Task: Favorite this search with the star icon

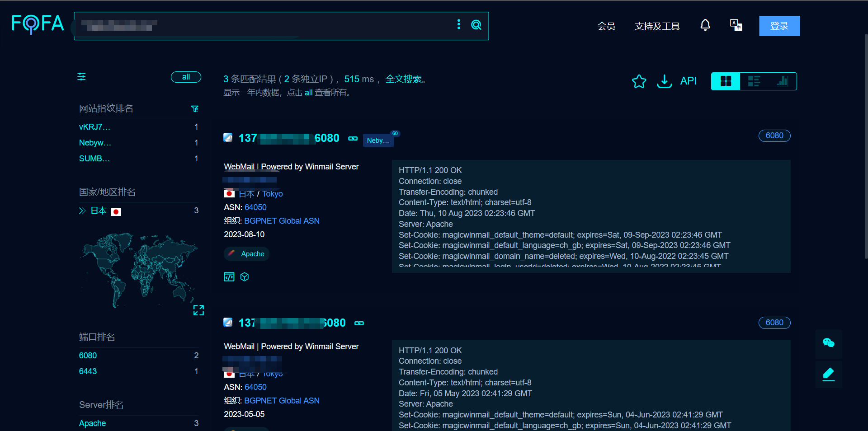Action: coord(639,81)
